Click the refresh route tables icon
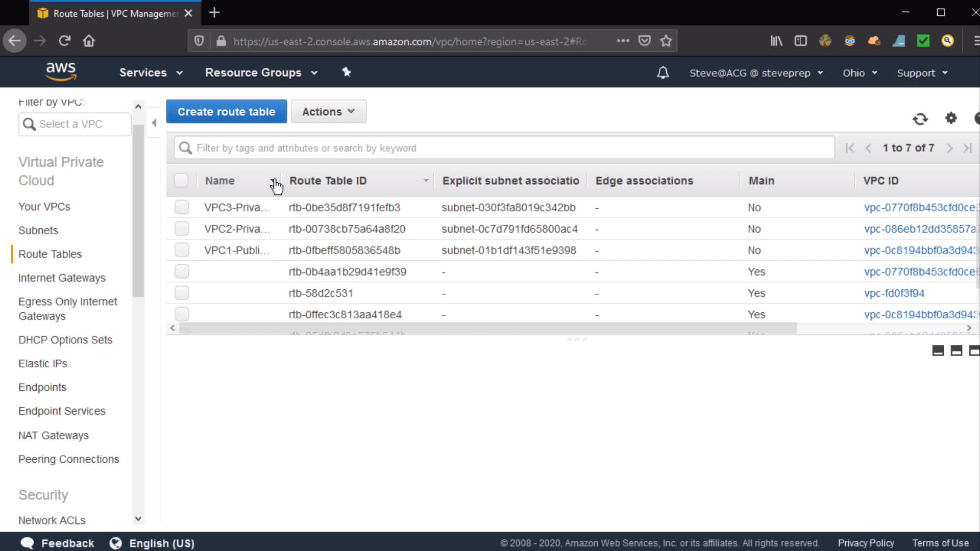Screen dimensions: 980x551 click(920, 119)
